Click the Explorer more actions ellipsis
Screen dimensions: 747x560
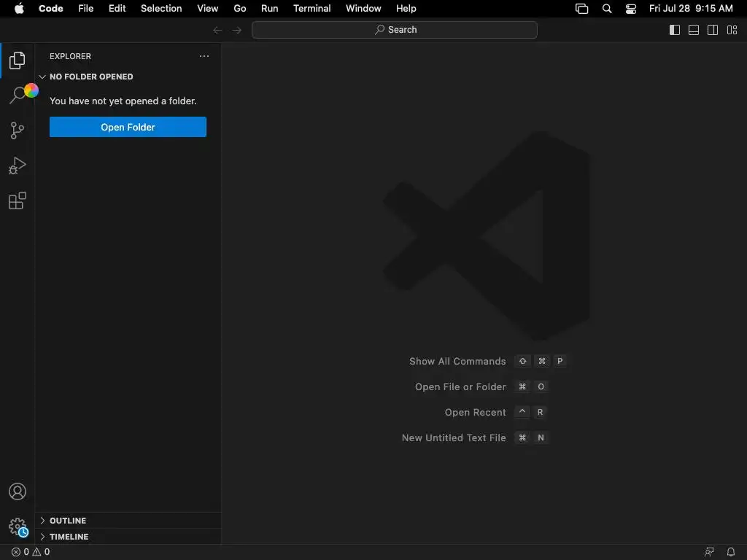coord(204,56)
